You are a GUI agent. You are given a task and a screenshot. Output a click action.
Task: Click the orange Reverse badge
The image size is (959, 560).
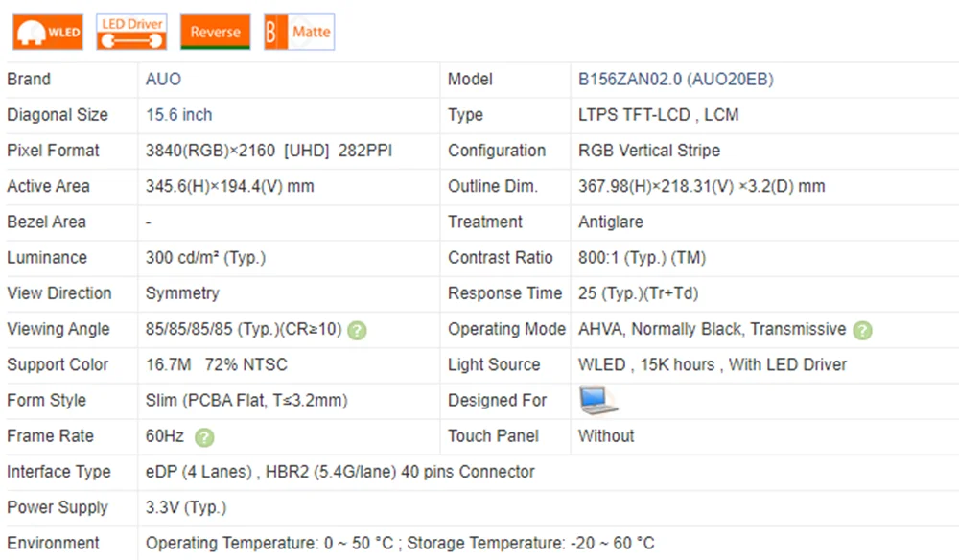point(215,33)
